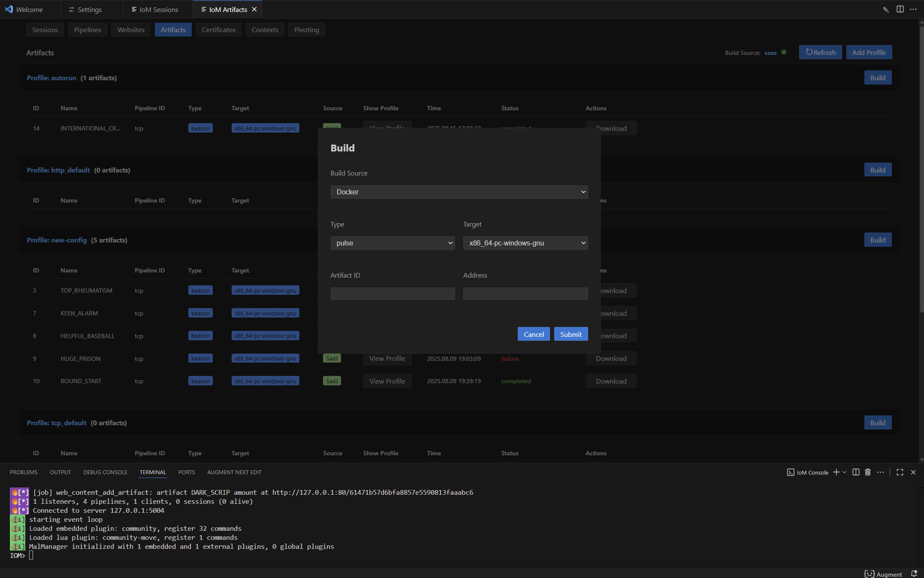Switch to the IoM Sessions tab
Screen dimensions: 924x578
pos(154,9)
